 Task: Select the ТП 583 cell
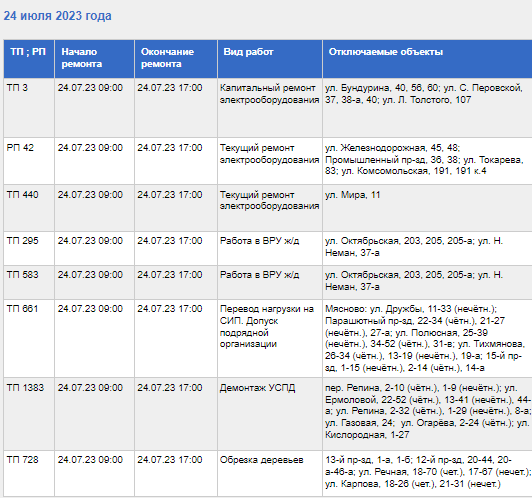click(29, 283)
